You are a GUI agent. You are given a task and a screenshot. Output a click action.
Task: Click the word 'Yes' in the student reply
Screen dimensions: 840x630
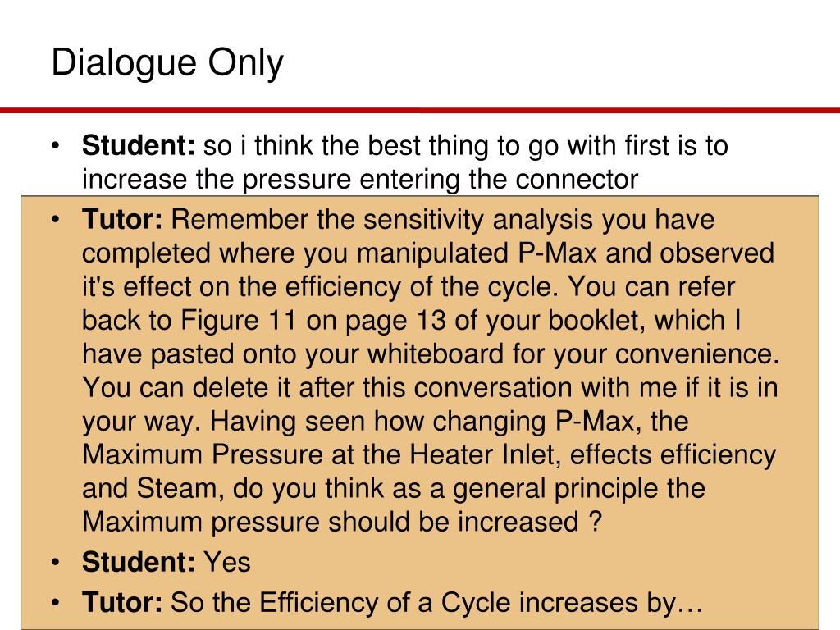[227, 562]
